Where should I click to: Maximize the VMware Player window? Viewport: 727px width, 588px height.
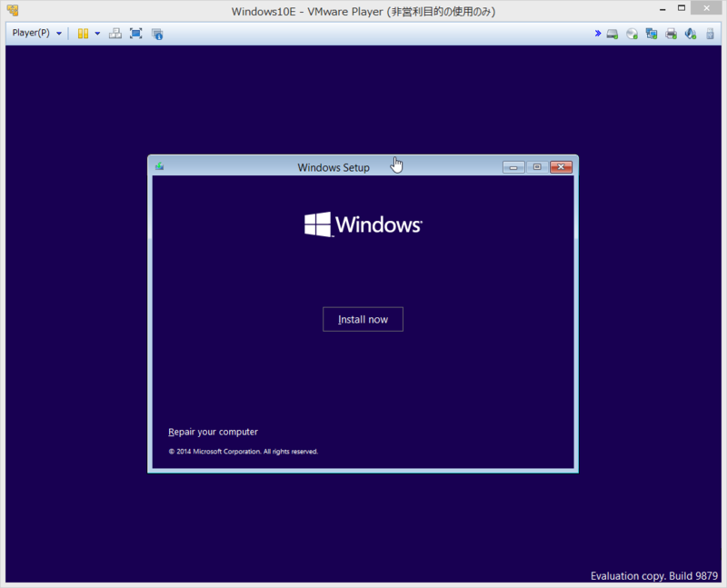point(682,8)
